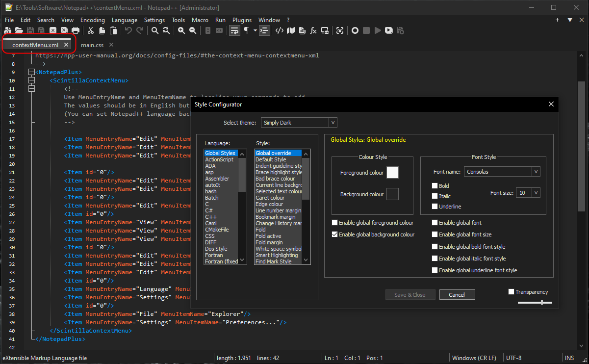Run a macro multiple times icon
Screen dimensions: 589x364
(x=389, y=30)
